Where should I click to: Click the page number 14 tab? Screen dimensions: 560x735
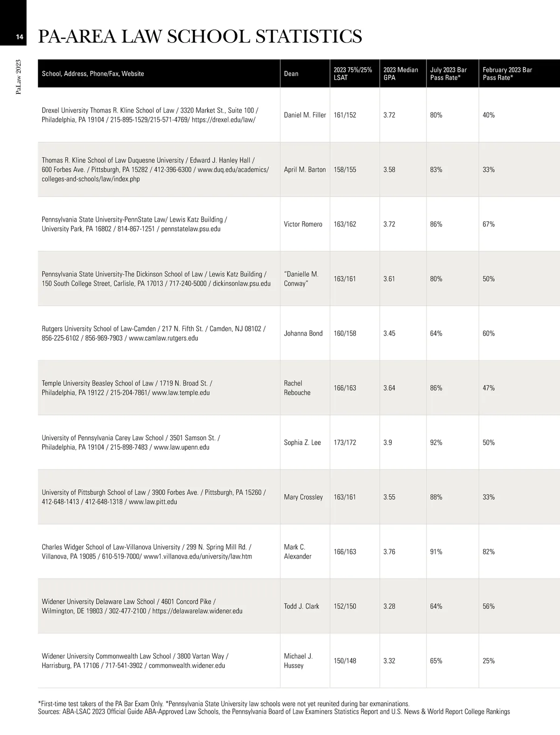pos(20,37)
